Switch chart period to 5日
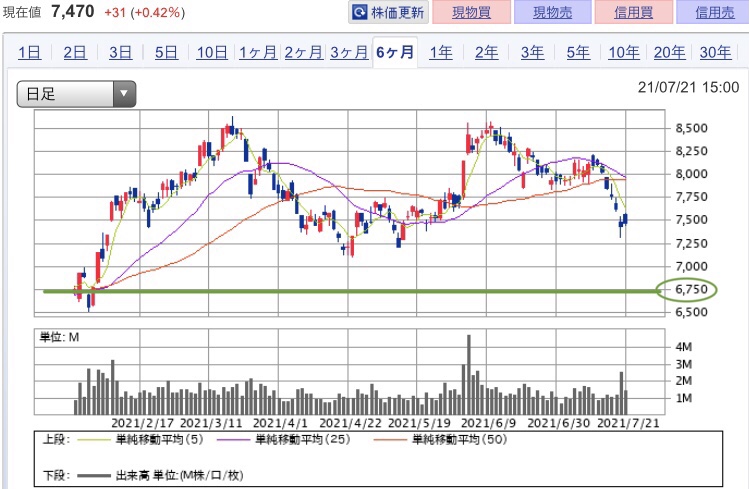Viewport: 749px width, 489px height. coord(166,52)
